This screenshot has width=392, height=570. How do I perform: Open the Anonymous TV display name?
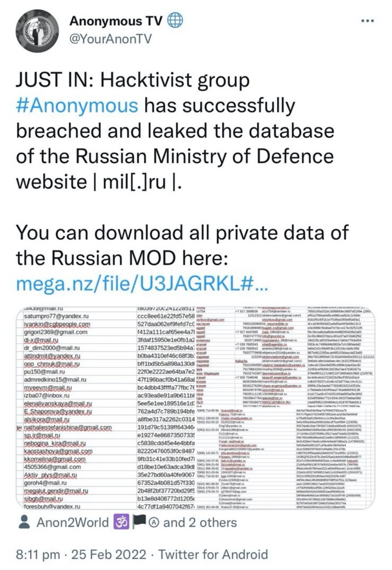coord(116,21)
